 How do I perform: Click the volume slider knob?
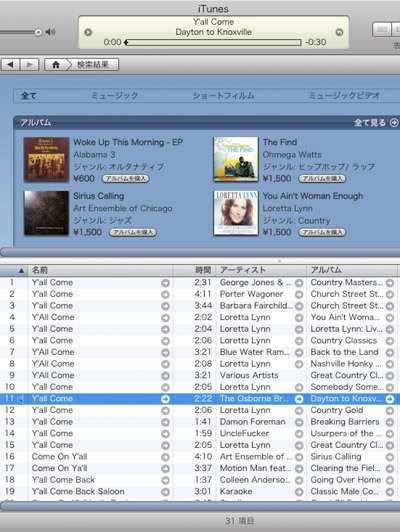(x=38, y=32)
